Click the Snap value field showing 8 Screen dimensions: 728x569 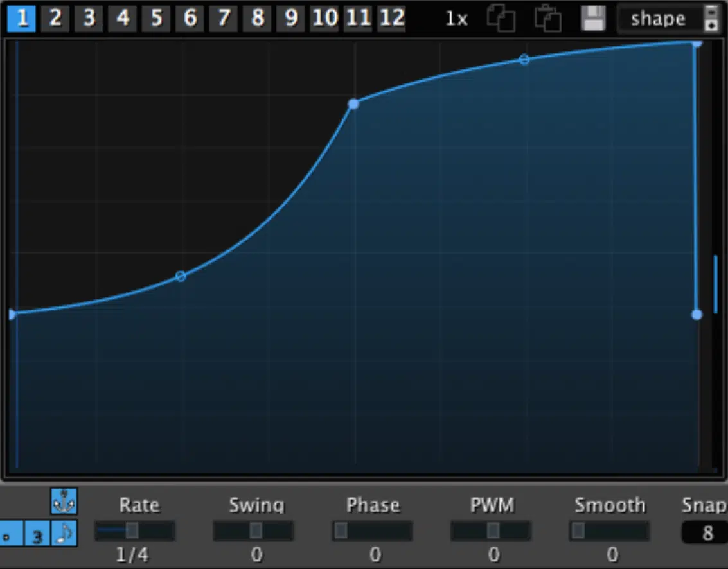click(705, 533)
